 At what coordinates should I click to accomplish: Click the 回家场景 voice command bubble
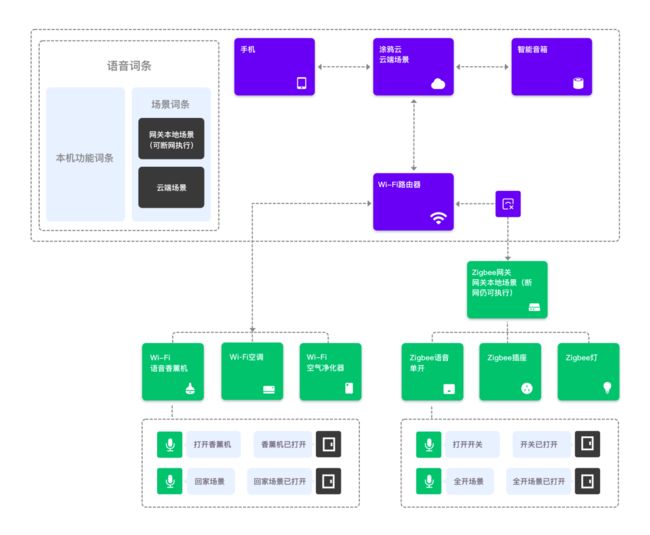(x=210, y=481)
